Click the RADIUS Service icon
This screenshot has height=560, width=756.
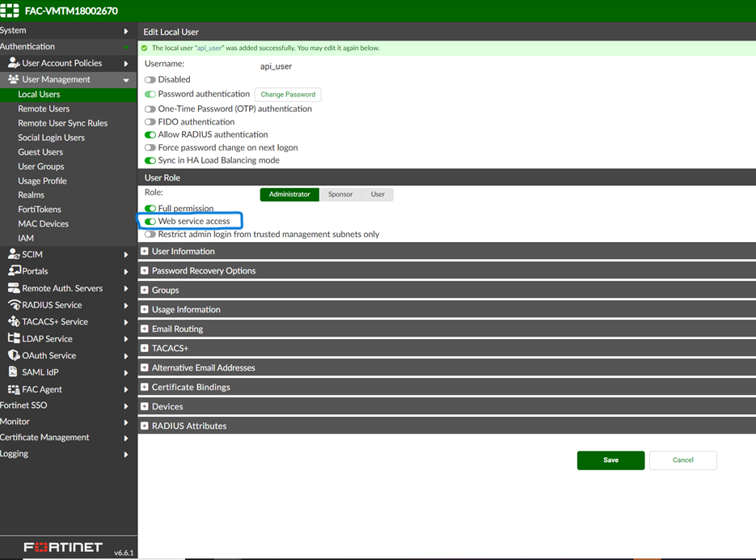point(14,305)
